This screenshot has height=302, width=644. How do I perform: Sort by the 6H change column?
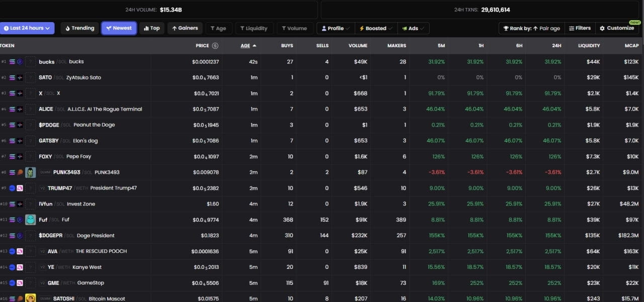pyautogui.click(x=519, y=46)
